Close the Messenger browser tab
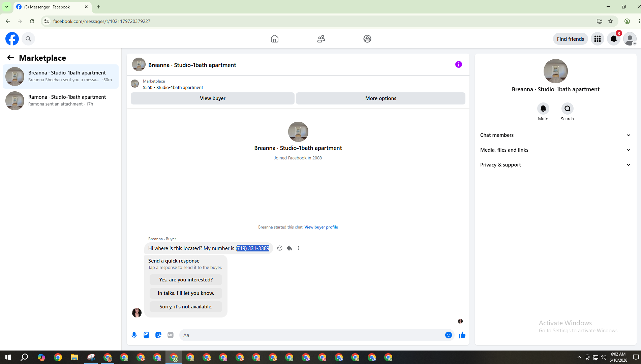The image size is (641, 364). [x=86, y=7]
